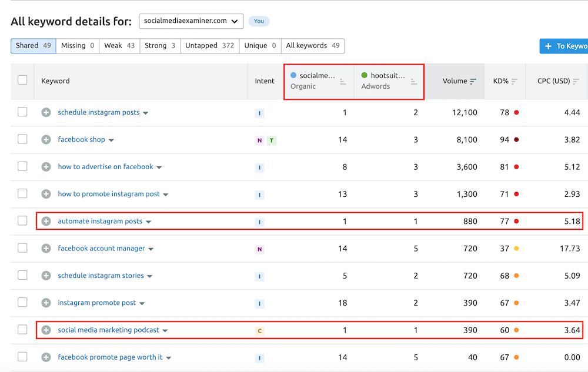Sort by hootsuite Adwords column icon

[414, 82]
